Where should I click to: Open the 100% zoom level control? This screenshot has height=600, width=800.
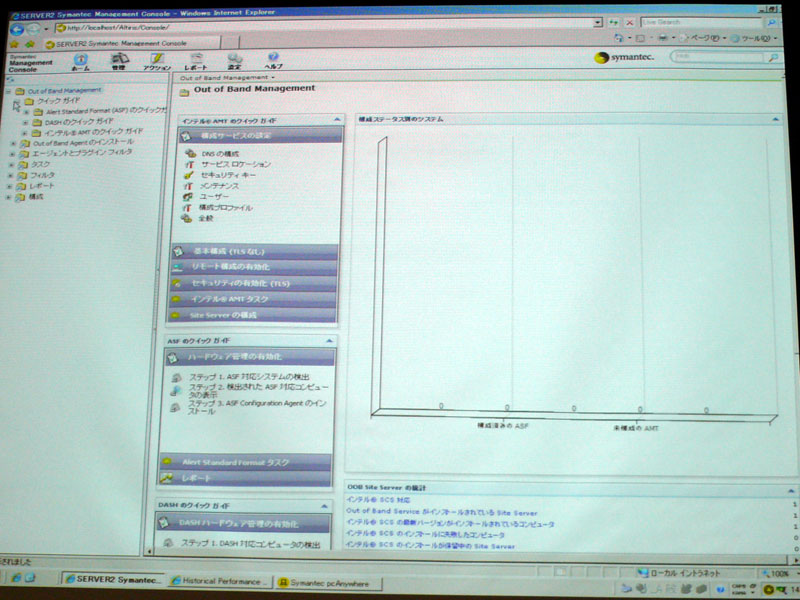coord(779,574)
